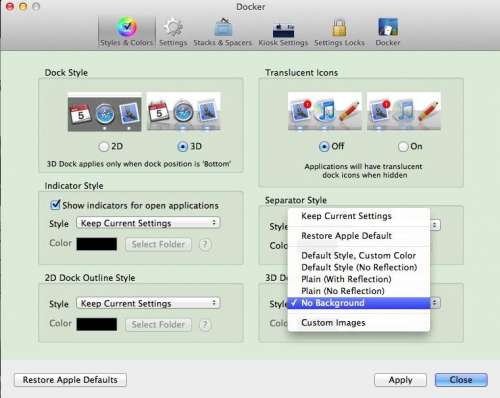The width and height of the screenshot is (500, 398).
Task: Choose Plain (No Reflection) option
Action: click(359, 291)
